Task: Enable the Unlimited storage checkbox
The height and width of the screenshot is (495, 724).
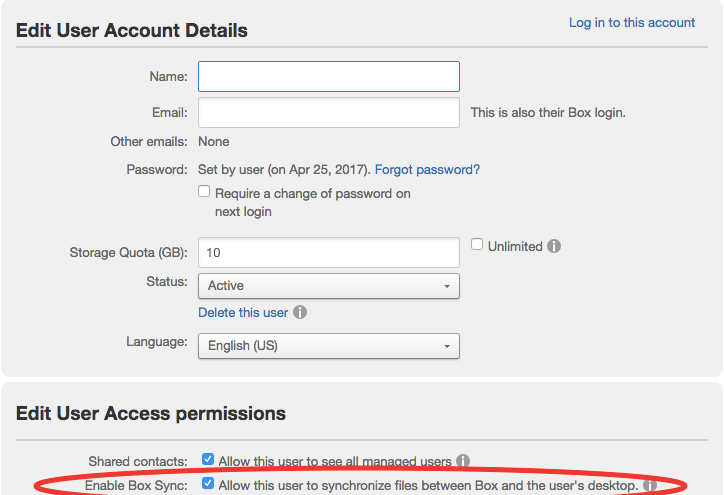Action: tap(477, 244)
